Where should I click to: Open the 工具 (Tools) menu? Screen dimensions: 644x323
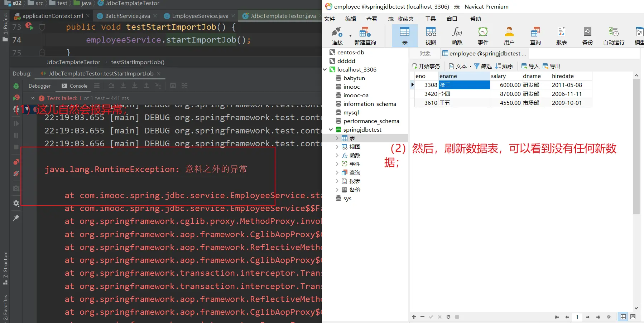(x=430, y=19)
